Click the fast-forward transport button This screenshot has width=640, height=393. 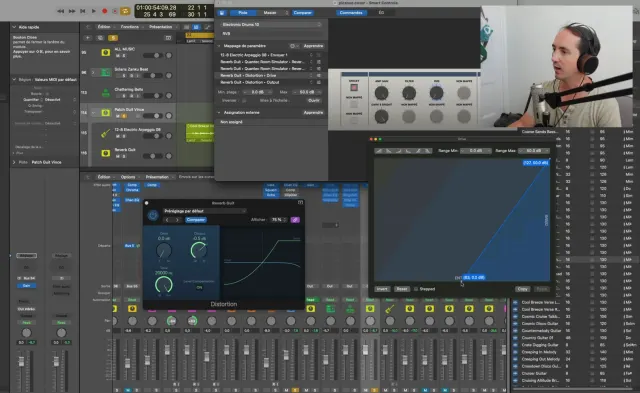click(x=72, y=11)
